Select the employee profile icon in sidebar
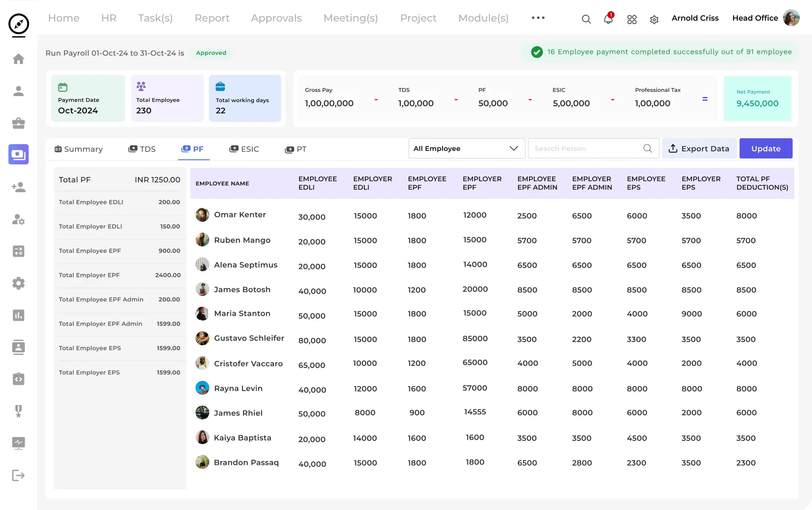 coord(19,91)
